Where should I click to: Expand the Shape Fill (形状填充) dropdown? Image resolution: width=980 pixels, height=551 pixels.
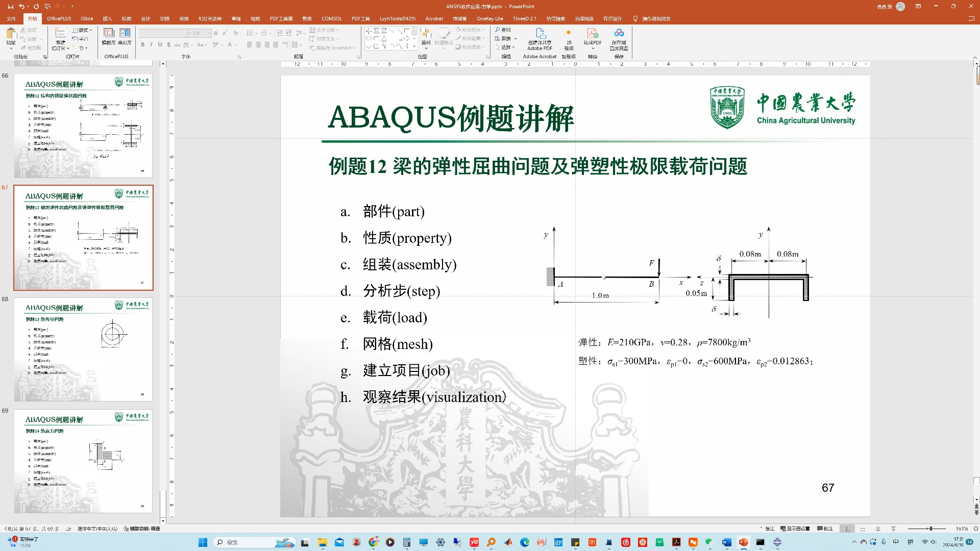click(470, 30)
